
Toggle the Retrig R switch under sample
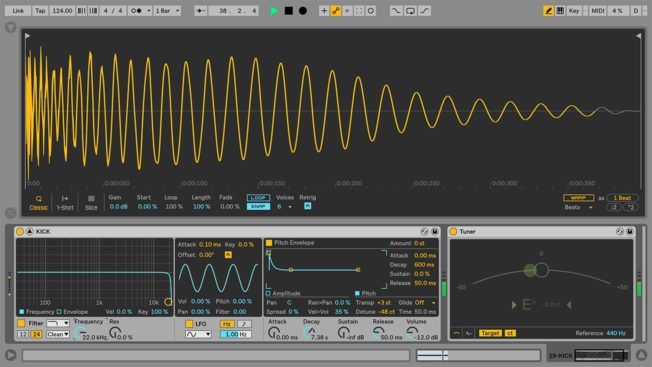click(307, 206)
